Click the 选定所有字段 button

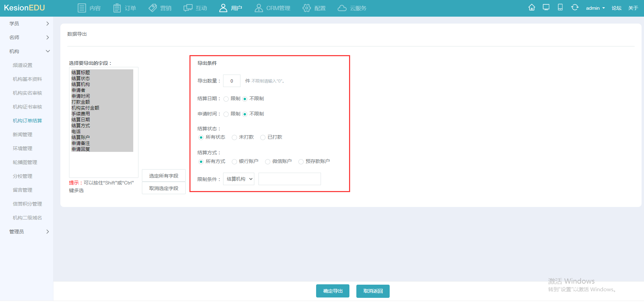coord(164,176)
